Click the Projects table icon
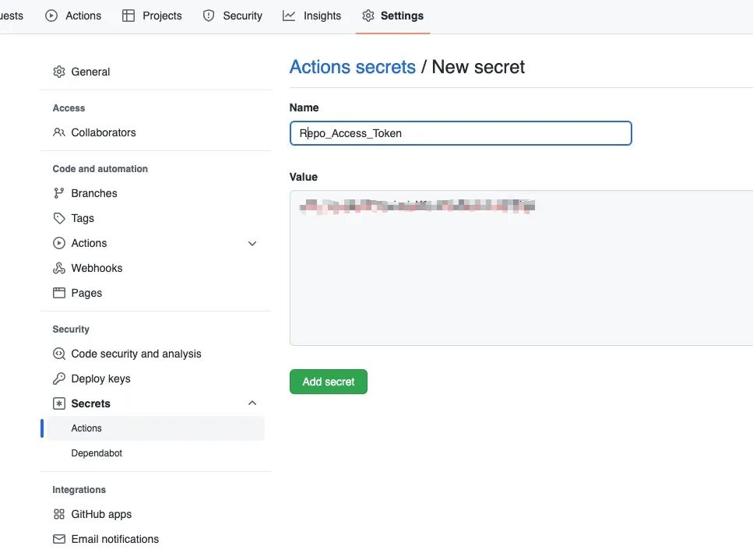Image resolution: width=753 pixels, height=560 pixels. point(128,16)
